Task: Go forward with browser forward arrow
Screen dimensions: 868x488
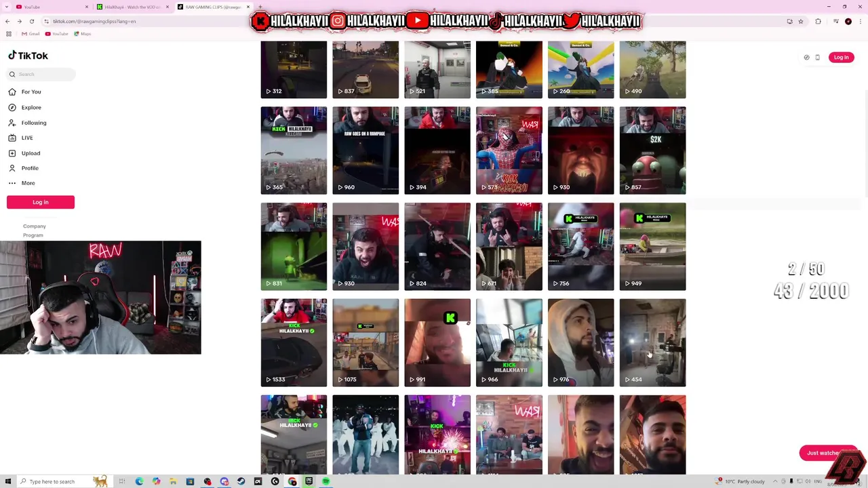Action: point(19,21)
